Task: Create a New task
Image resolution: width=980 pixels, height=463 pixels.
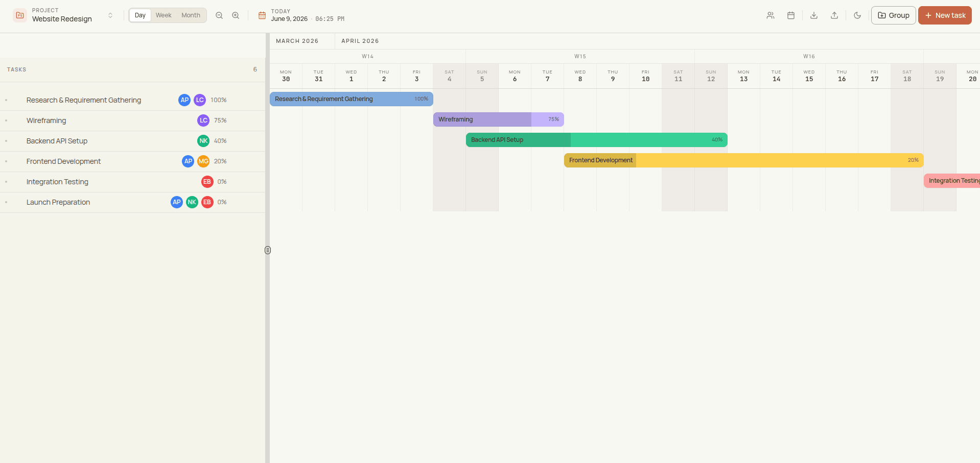Action: coord(945,15)
